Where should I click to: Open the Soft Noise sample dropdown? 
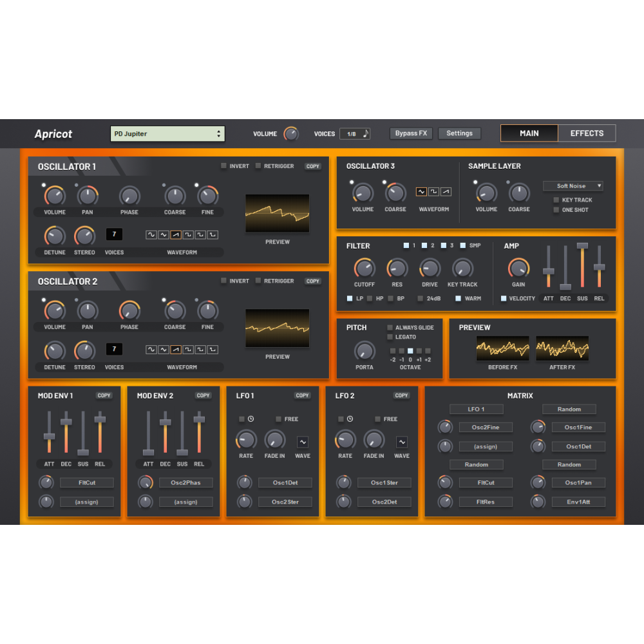[x=573, y=186]
